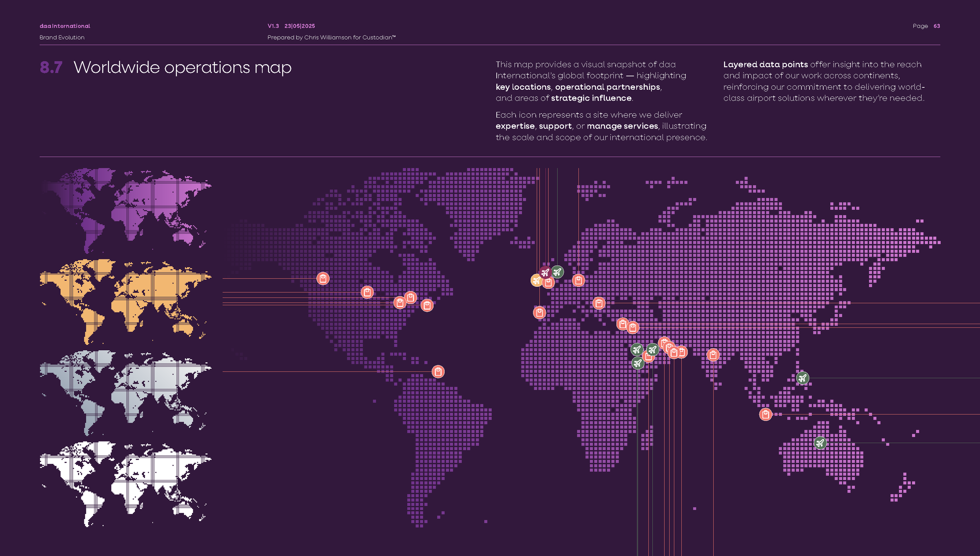Select the orange world map thumbnail
The height and width of the screenshot is (556, 980).
(125, 302)
